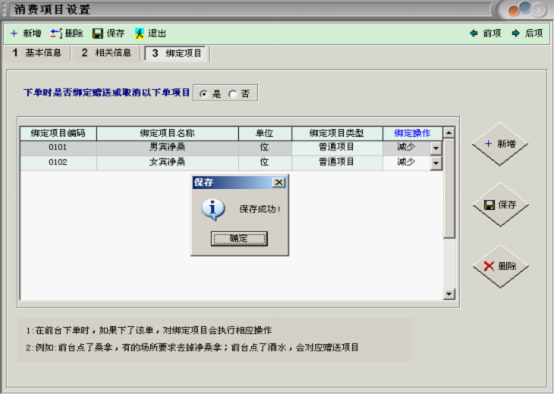The image size is (554, 394).
Task: Open the 绑定项目 tab
Action: (177, 53)
